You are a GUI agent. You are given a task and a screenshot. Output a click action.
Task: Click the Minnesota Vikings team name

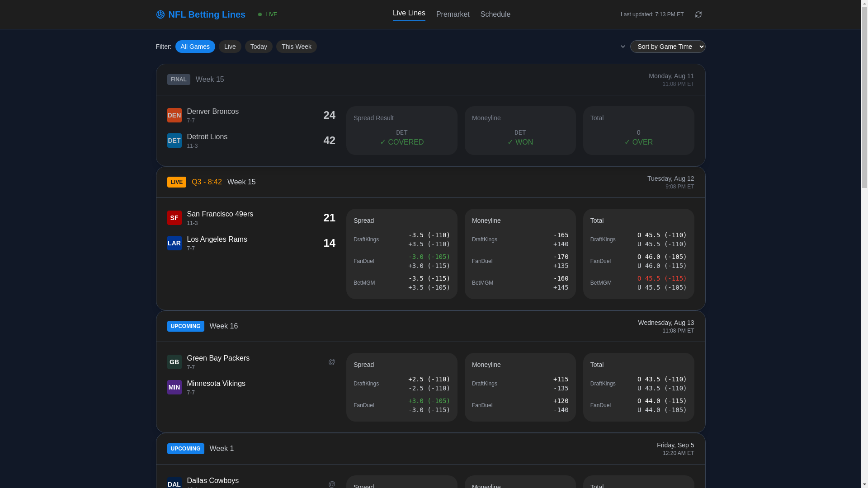[216, 384]
